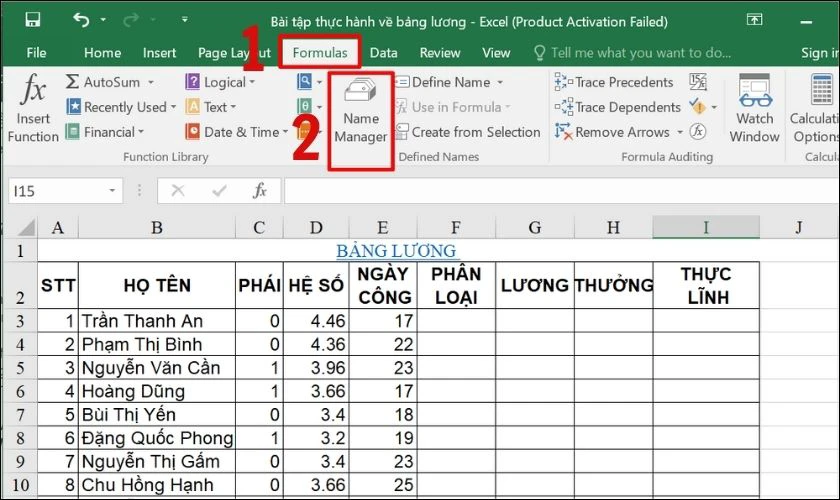Image resolution: width=840 pixels, height=500 pixels.
Task: Click the Ribbon Display Options icon
Action: pos(754,20)
